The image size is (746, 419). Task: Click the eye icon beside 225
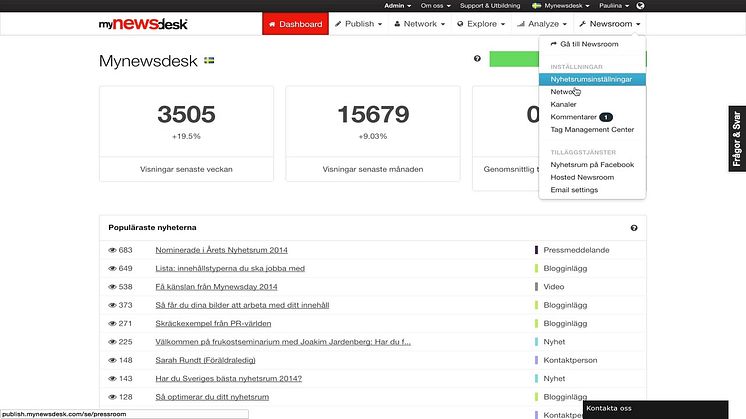point(112,342)
